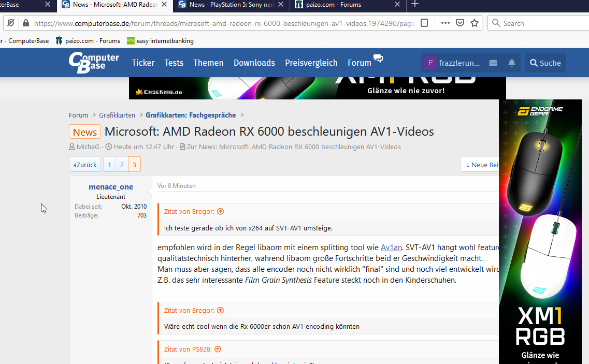Open messages envelope icon
This screenshot has height=364, width=589.
click(493, 63)
